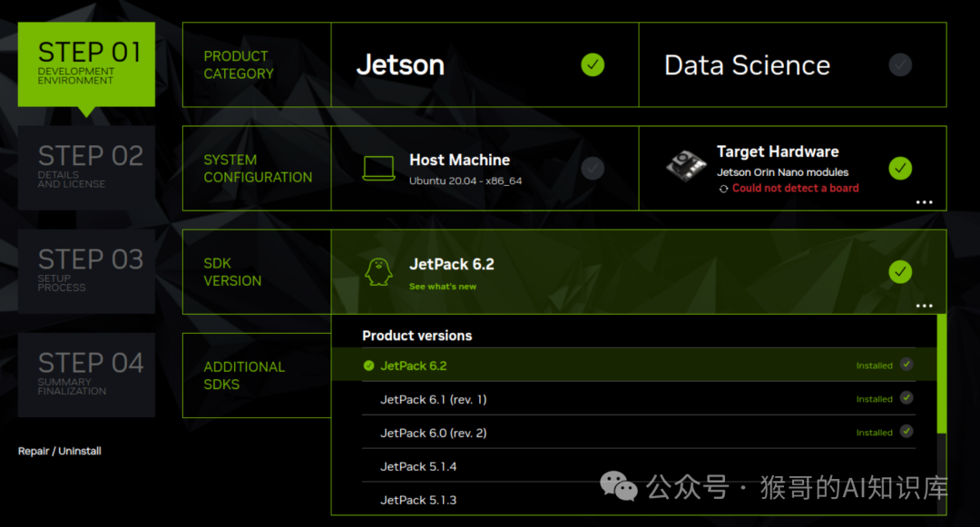Select the Data Science category checkmark
Viewport: 980px width, 527px height.
point(900,65)
